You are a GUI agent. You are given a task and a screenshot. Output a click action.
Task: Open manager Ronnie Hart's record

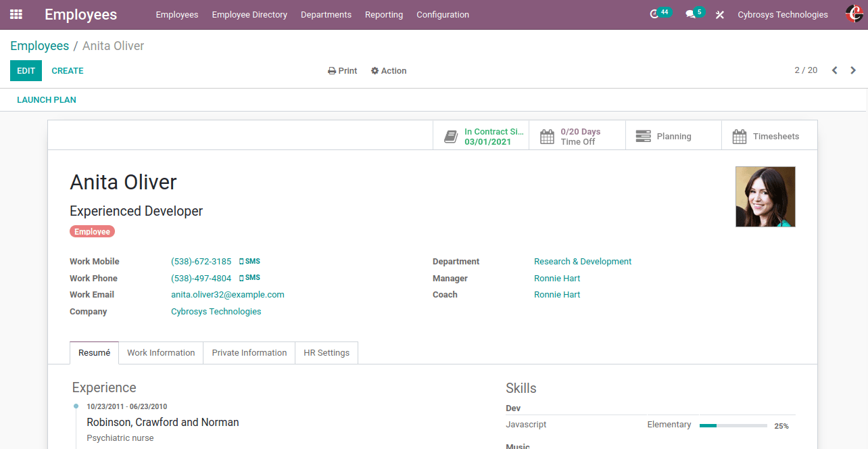coord(557,278)
